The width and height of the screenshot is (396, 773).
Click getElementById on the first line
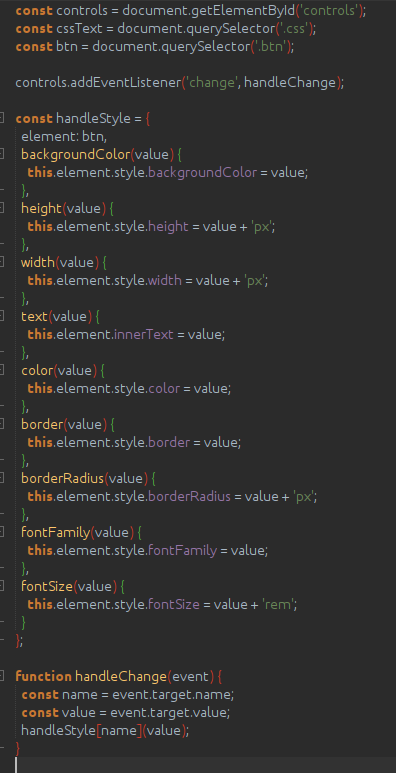[242, 10]
